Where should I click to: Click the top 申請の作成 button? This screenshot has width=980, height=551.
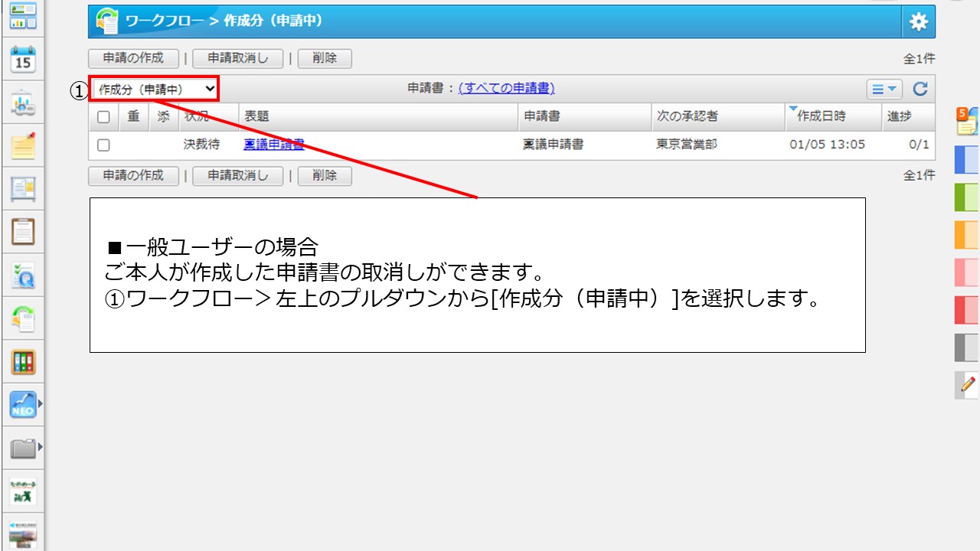pos(134,58)
